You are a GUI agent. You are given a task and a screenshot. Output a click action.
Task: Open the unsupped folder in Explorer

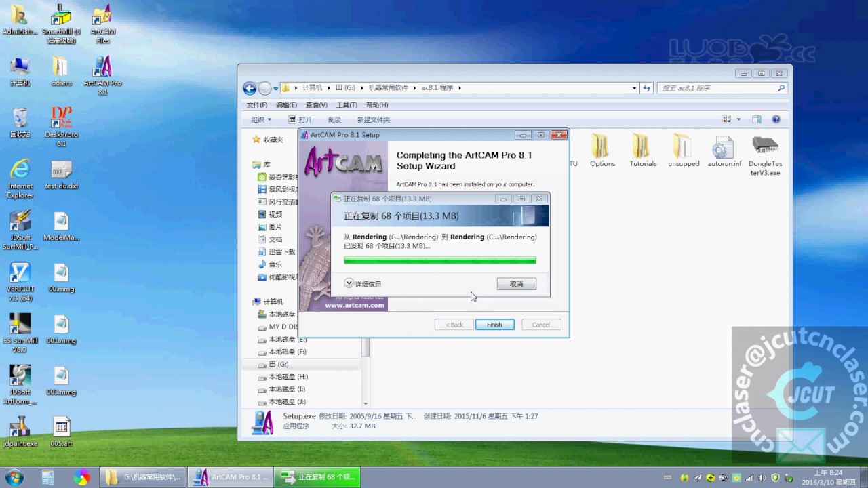(684, 150)
